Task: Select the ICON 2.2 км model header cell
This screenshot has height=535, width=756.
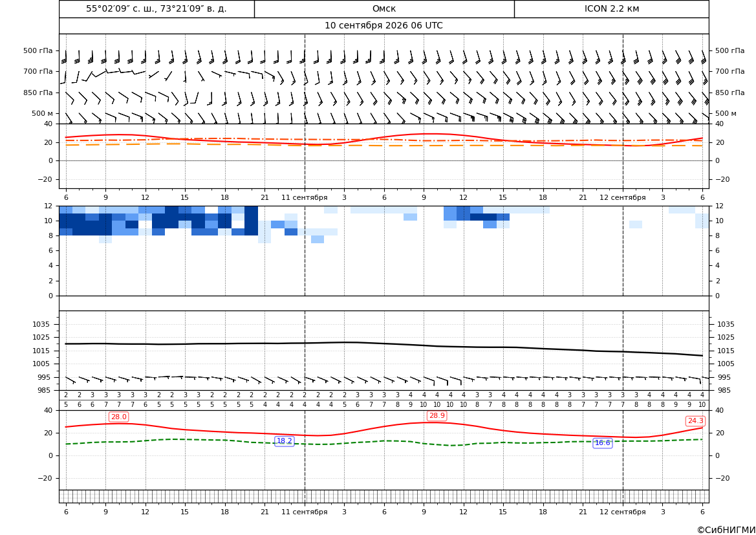Action: [x=611, y=8]
